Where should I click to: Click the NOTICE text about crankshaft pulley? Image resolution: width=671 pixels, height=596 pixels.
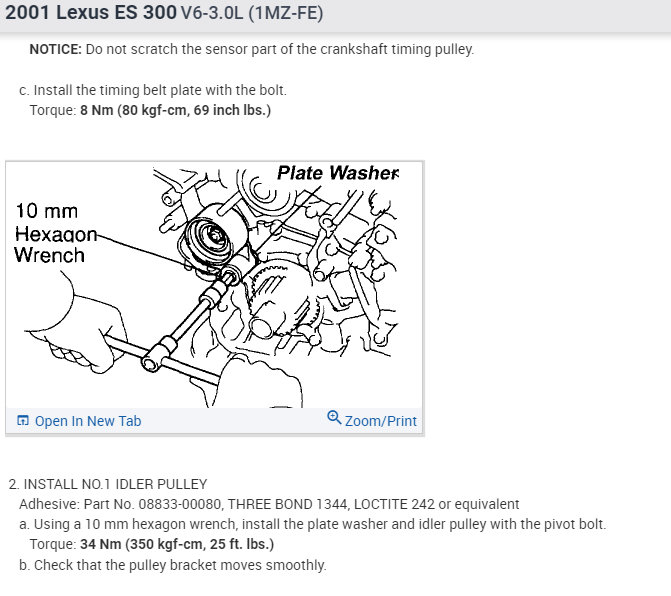click(x=252, y=49)
